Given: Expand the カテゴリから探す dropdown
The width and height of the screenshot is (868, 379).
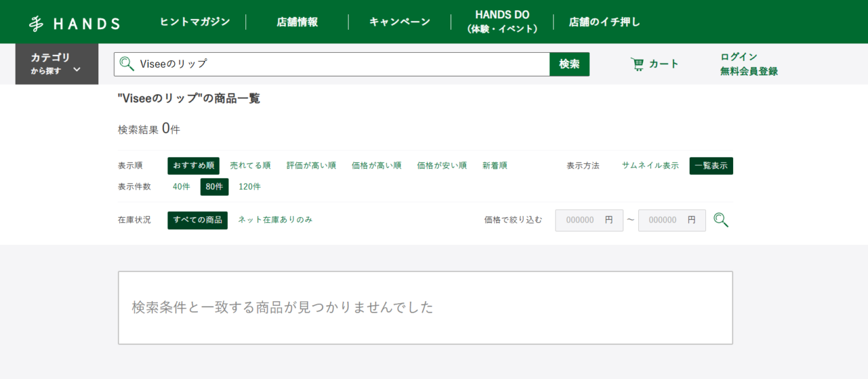Looking at the screenshot, I should pos(57,64).
